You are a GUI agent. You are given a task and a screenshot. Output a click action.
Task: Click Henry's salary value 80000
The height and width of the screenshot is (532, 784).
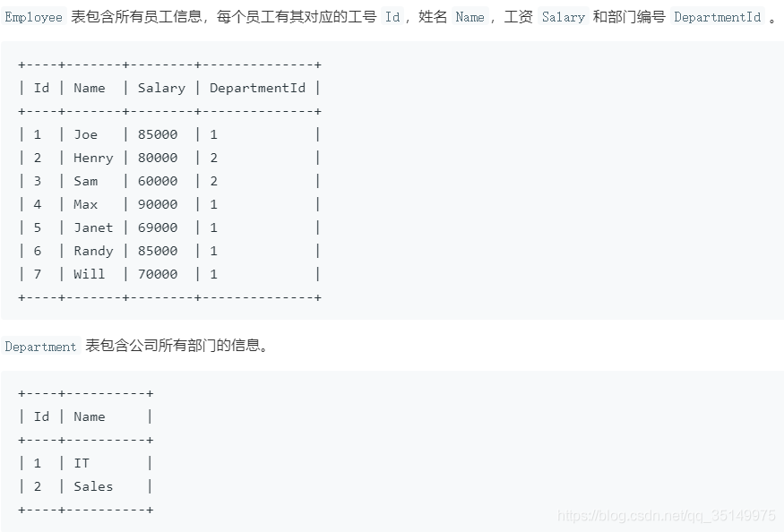(x=158, y=157)
